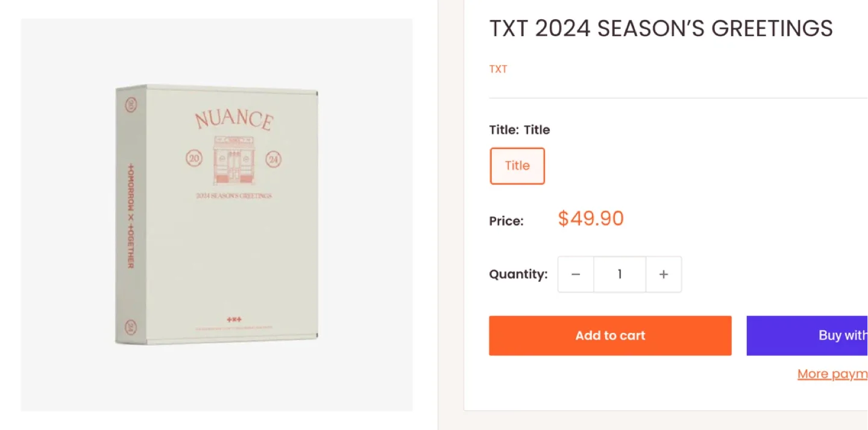
Task: Click the $49.90 price text
Action: tap(591, 219)
